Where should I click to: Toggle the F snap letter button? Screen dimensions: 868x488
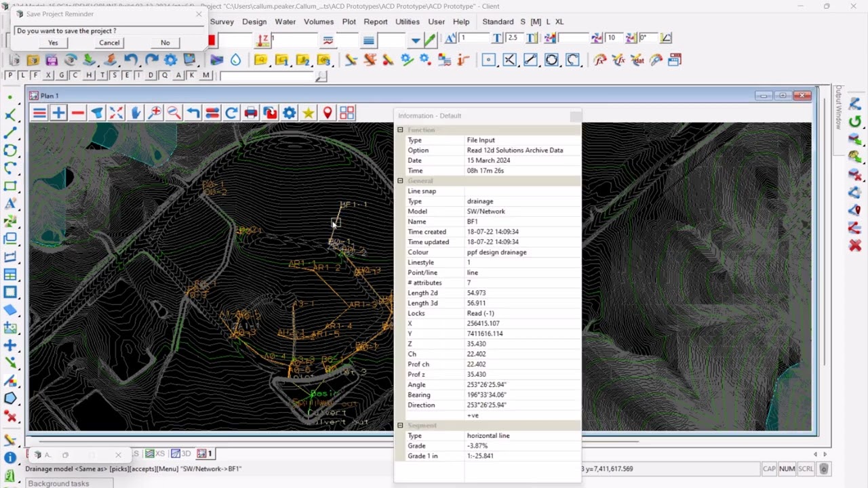35,75
